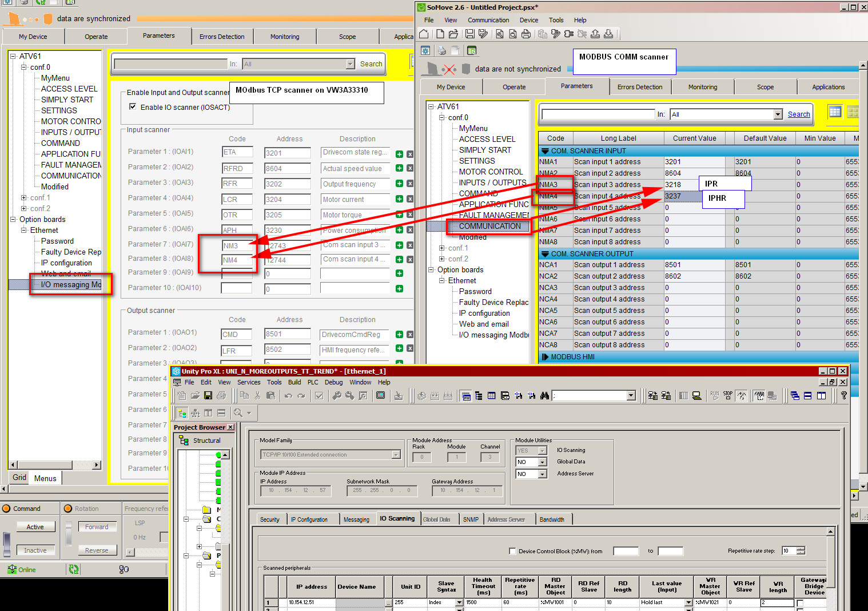
Task: Open project using Unity Pro folder icon
Action: 195,395
